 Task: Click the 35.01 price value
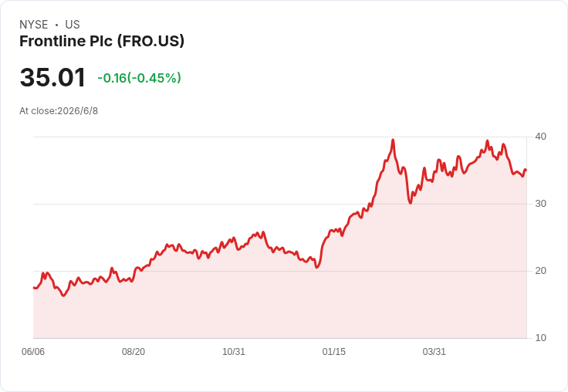[x=52, y=77]
